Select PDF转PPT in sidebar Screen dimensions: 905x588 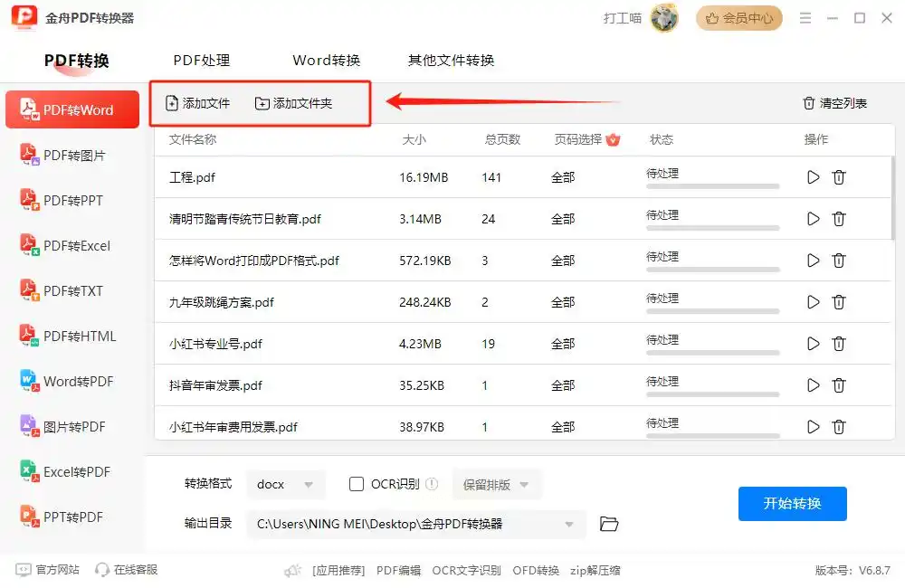point(72,200)
